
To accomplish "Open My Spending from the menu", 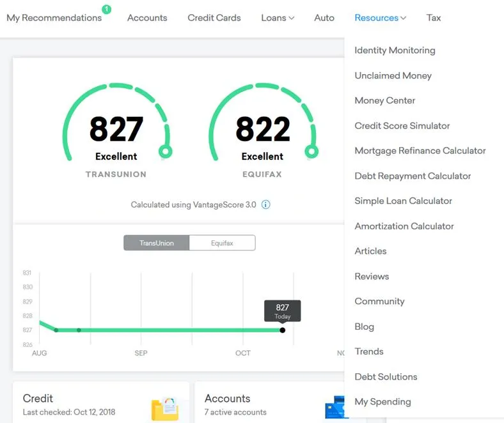I will point(382,402).
